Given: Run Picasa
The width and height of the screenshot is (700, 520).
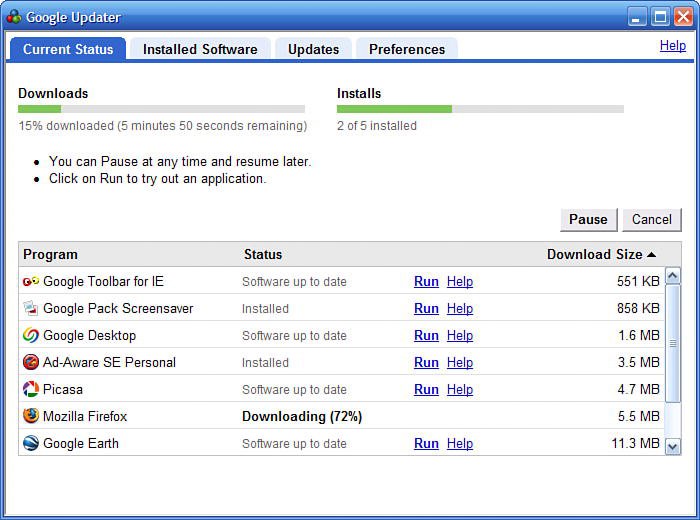Looking at the screenshot, I should (x=426, y=390).
